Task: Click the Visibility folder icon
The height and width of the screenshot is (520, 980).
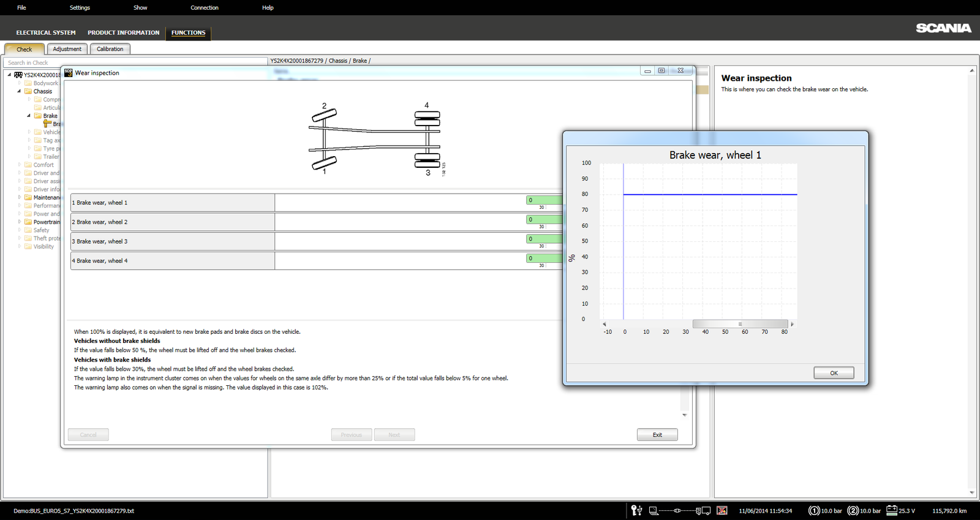Action: tap(28, 246)
